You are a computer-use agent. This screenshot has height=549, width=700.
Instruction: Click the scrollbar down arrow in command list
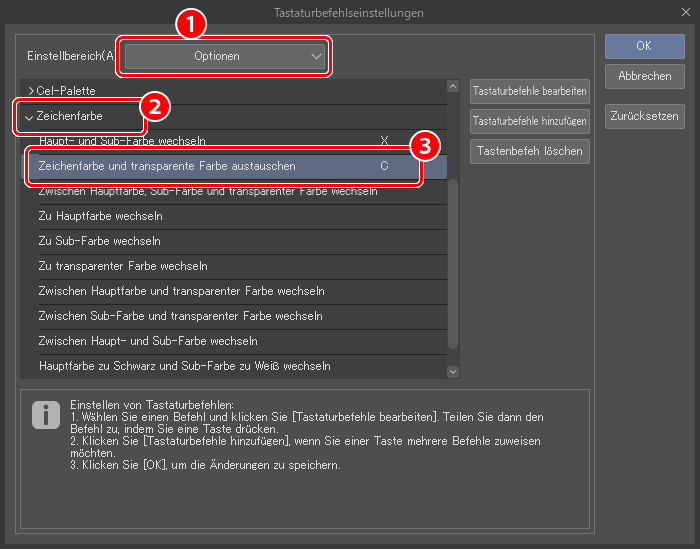tap(453, 371)
